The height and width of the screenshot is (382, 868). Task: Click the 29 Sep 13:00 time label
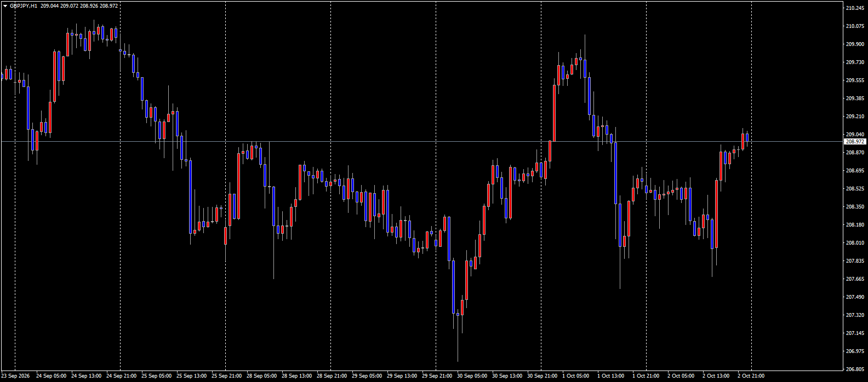(402, 376)
